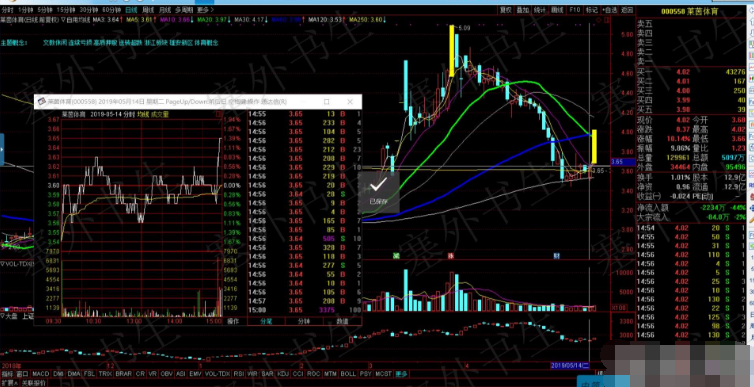Switch popup to 数值 values tab
754x387 pixels.
341,321
